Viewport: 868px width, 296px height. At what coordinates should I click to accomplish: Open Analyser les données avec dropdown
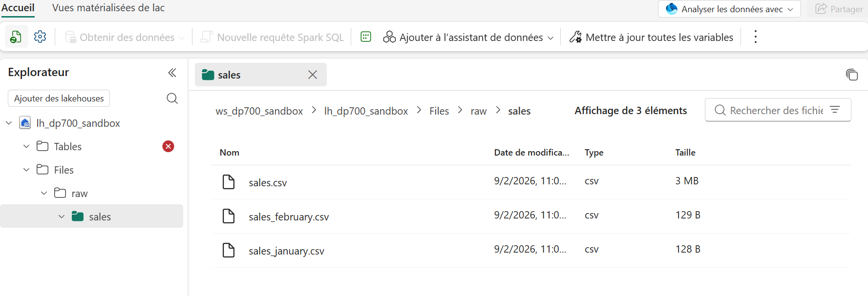(x=729, y=9)
